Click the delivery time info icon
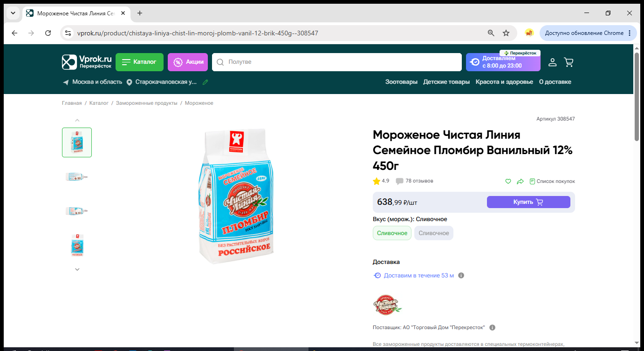 461,276
